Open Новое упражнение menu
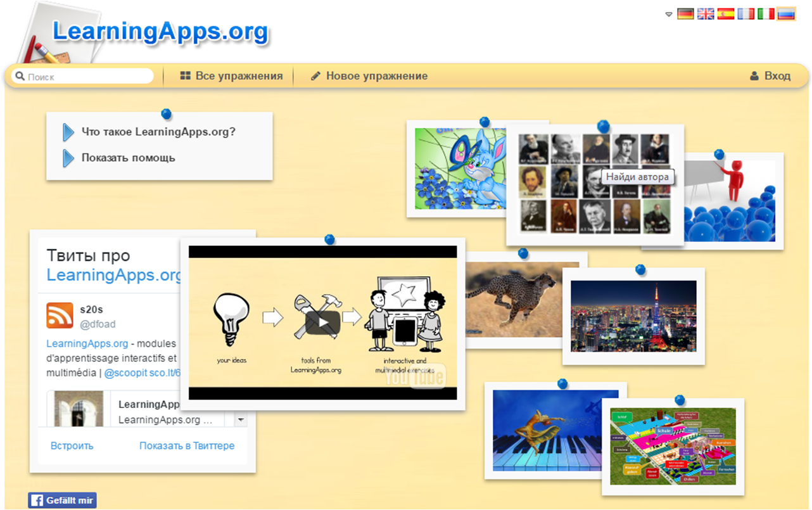812x510 pixels. click(x=369, y=76)
